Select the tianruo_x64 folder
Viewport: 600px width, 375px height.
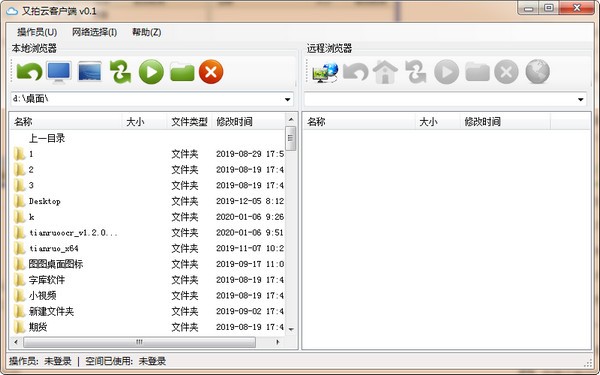tap(54, 248)
